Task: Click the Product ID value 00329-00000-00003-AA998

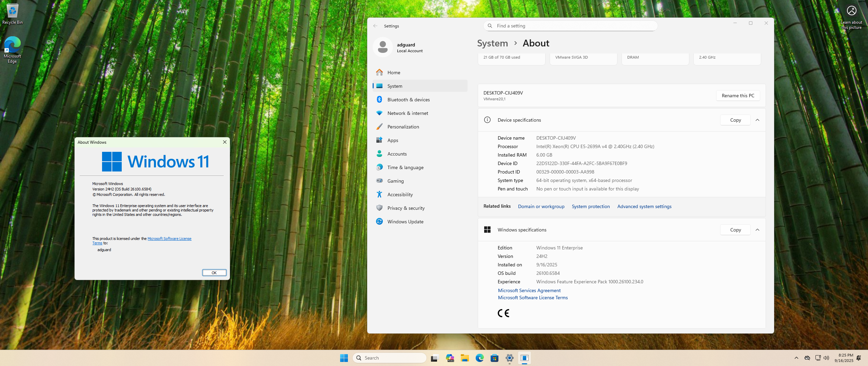Action: pyautogui.click(x=565, y=172)
